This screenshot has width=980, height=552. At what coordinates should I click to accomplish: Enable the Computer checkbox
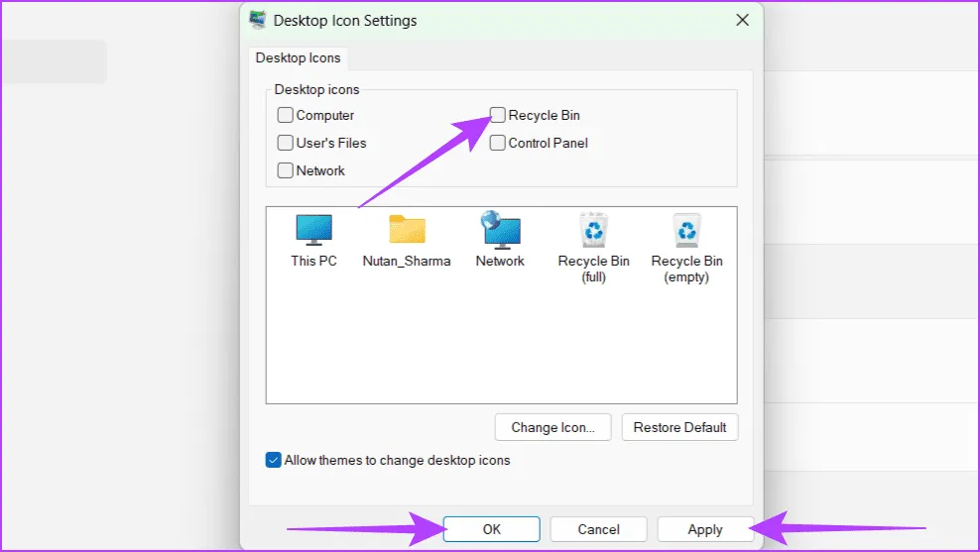point(286,116)
